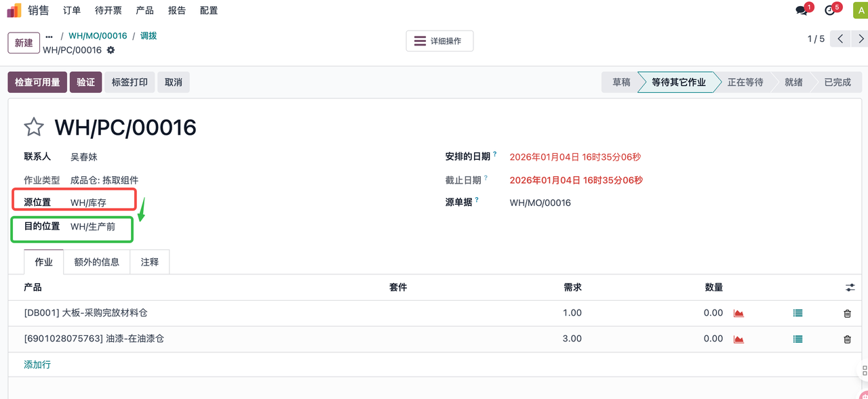Click the 目的位置 field WH/生产前
The width and height of the screenshot is (868, 399).
(x=93, y=227)
